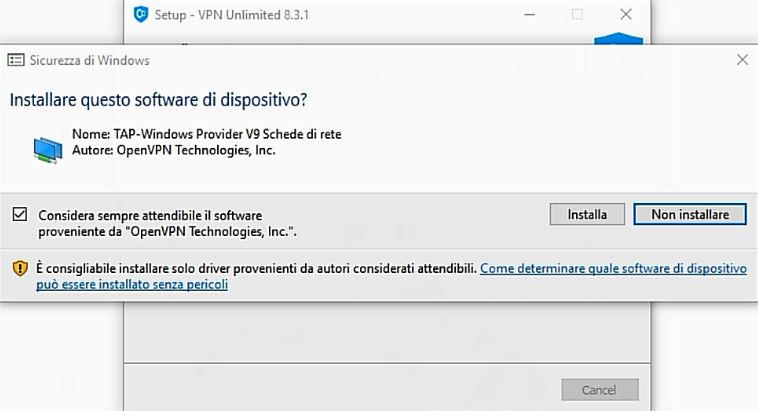Maximize the VPN Unlimited Setup window
The width and height of the screenshot is (758, 411).
tap(577, 14)
